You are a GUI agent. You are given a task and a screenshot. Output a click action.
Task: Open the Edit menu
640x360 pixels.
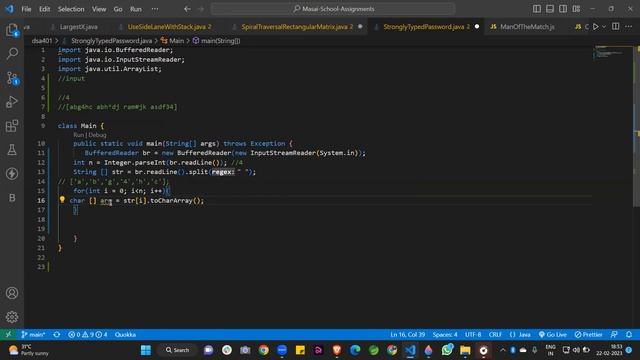coord(44,9)
